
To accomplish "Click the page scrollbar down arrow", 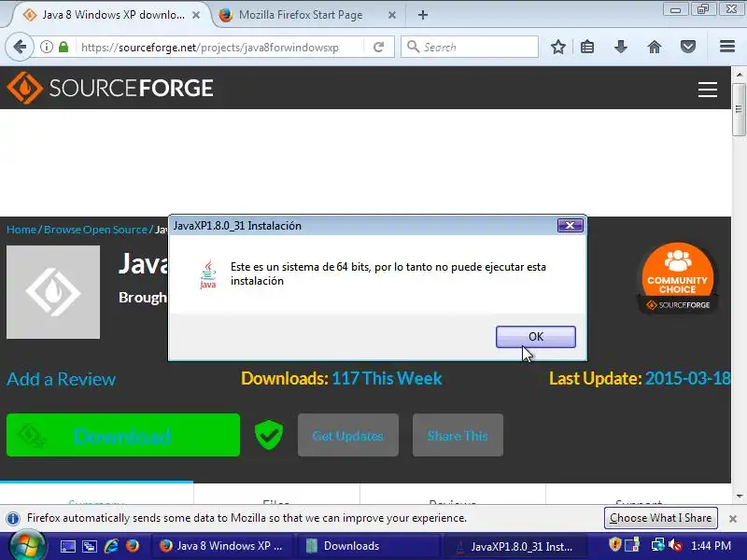I will click(740, 497).
